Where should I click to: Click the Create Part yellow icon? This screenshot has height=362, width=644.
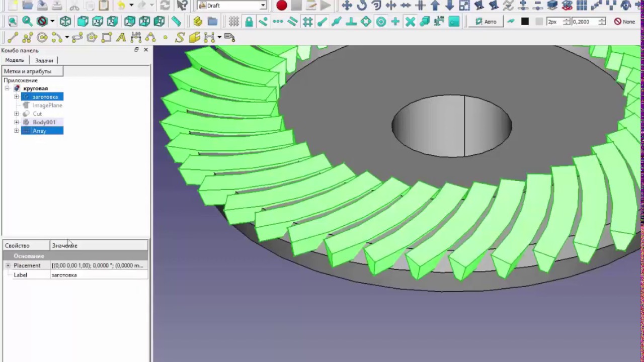click(198, 22)
